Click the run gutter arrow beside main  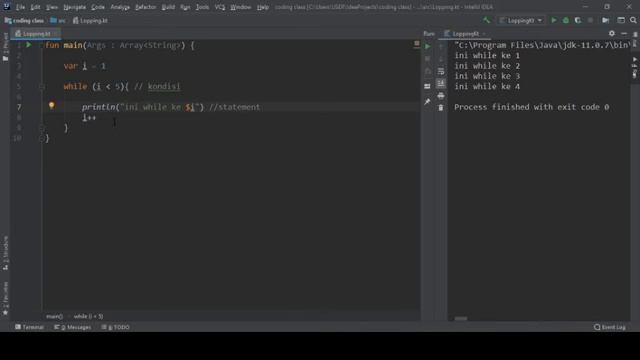(x=29, y=45)
